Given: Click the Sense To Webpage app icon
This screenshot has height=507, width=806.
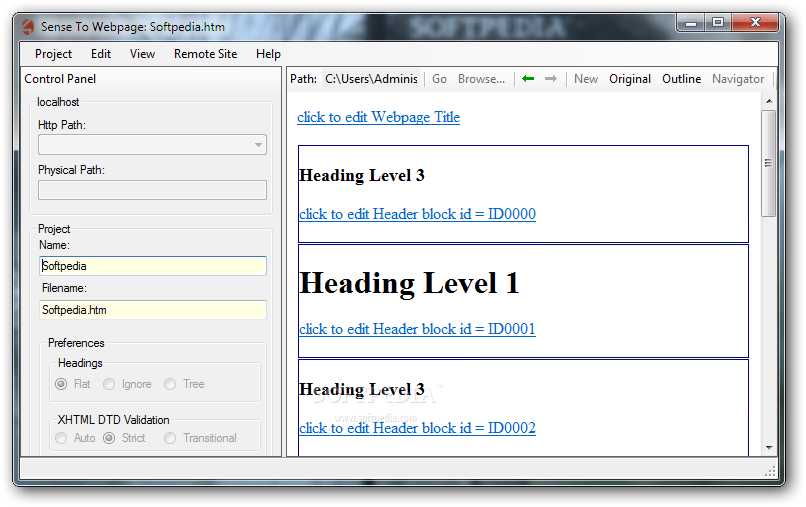Looking at the screenshot, I should [28, 27].
